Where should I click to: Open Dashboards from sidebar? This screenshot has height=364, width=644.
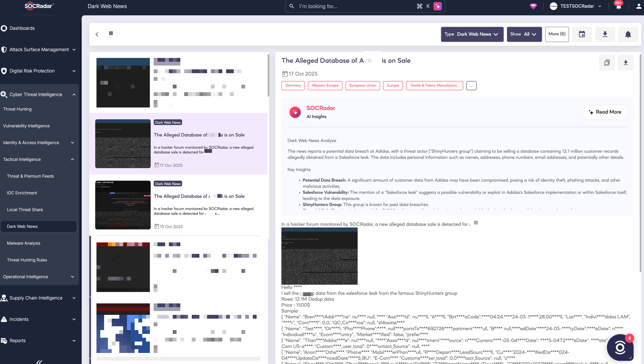click(22, 28)
